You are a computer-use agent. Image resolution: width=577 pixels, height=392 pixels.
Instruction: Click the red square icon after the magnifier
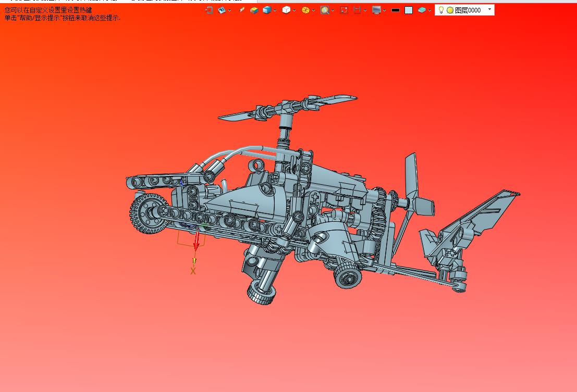344,10
